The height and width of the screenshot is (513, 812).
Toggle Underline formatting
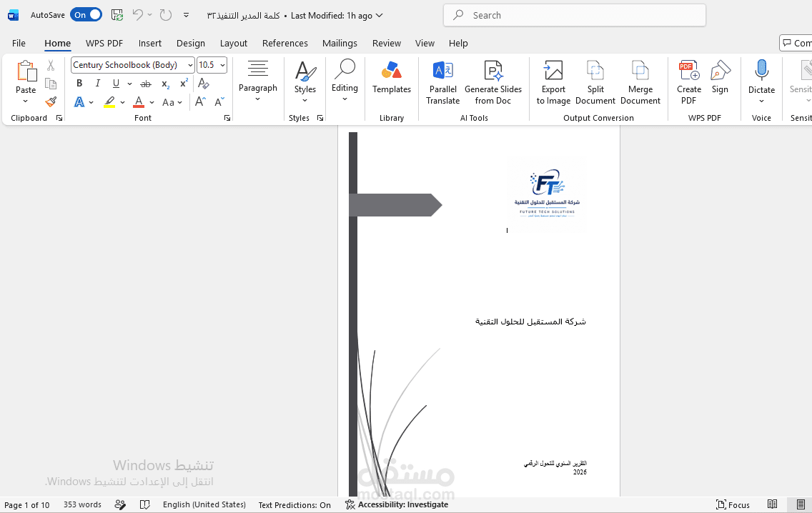(x=116, y=84)
